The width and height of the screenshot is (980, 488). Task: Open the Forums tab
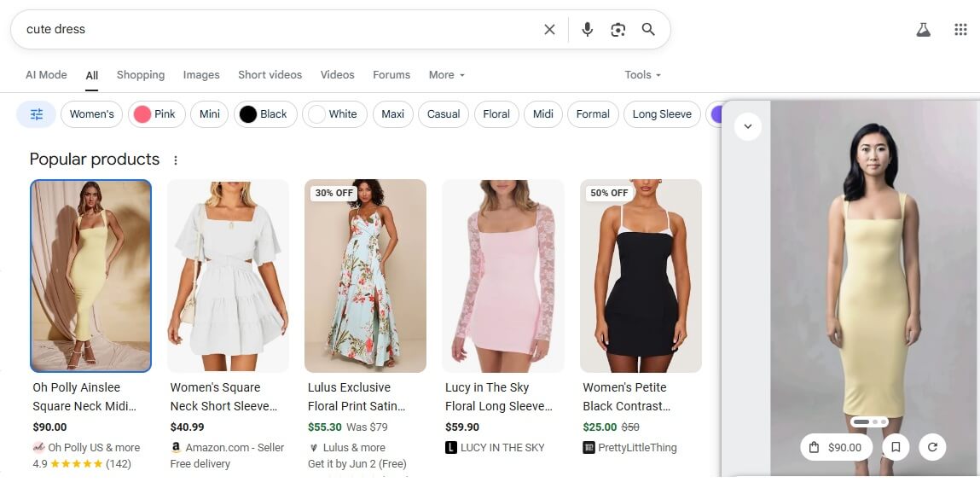pyautogui.click(x=391, y=75)
